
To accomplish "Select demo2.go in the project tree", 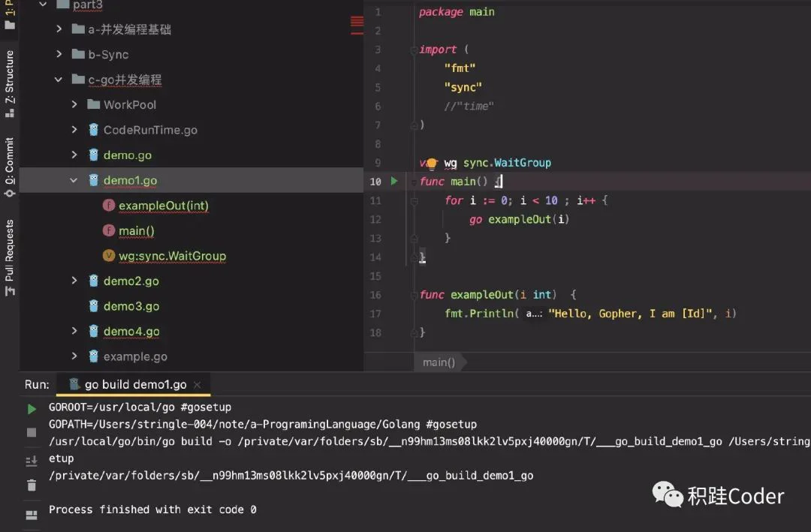I will click(131, 281).
